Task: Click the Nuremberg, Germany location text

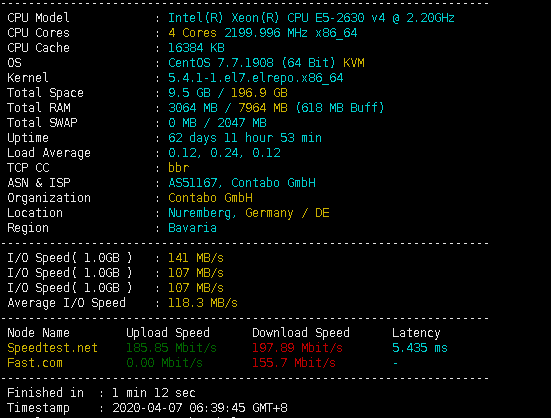Action: coord(231,213)
